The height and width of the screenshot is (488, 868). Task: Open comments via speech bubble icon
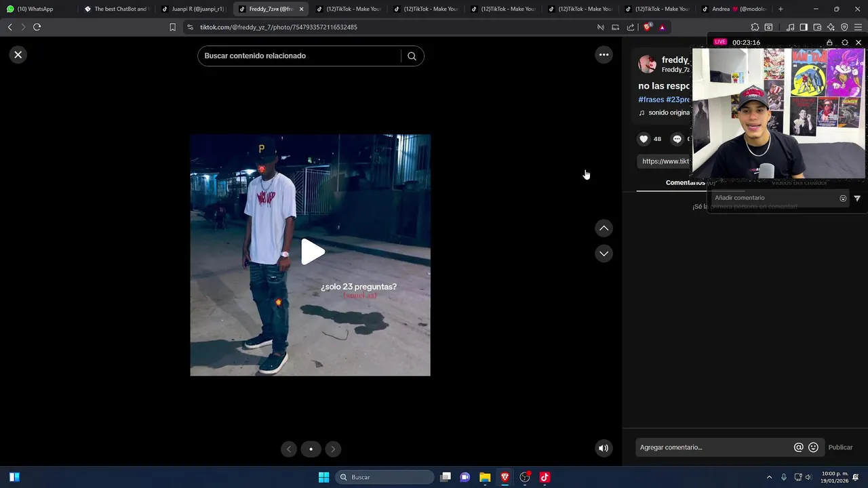click(x=677, y=139)
